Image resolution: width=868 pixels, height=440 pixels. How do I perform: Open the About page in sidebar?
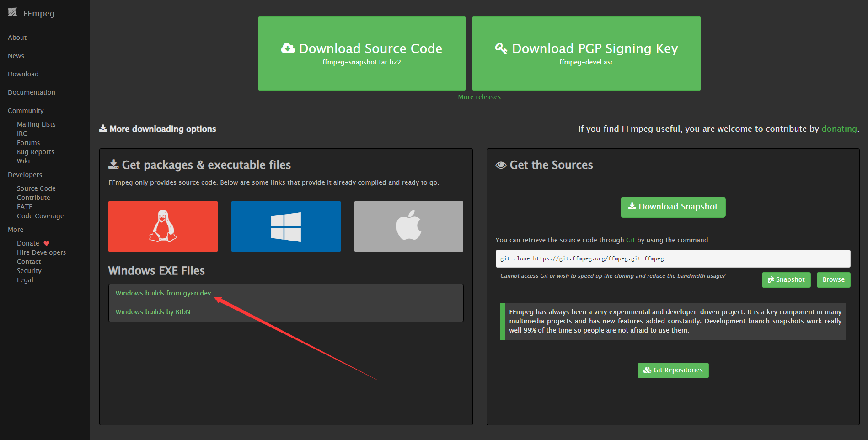17,38
